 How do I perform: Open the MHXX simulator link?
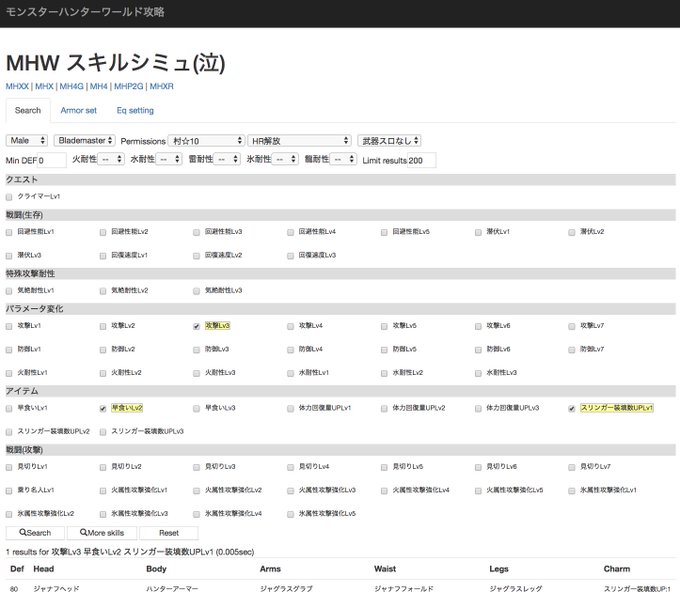click(x=17, y=86)
